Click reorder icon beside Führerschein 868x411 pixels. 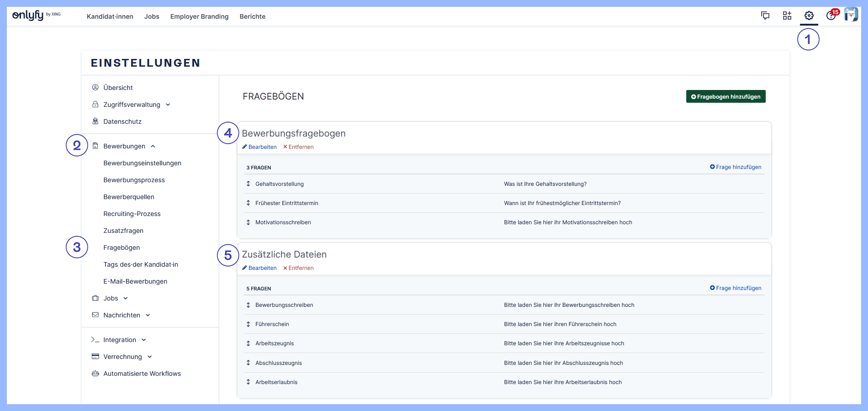point(248,324)
